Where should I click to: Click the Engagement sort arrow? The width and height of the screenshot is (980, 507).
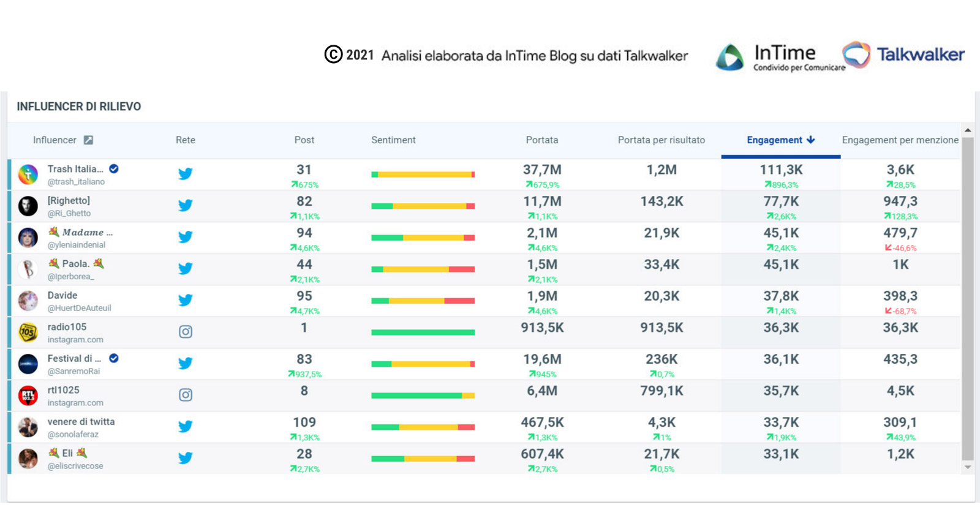pos(811,140)
